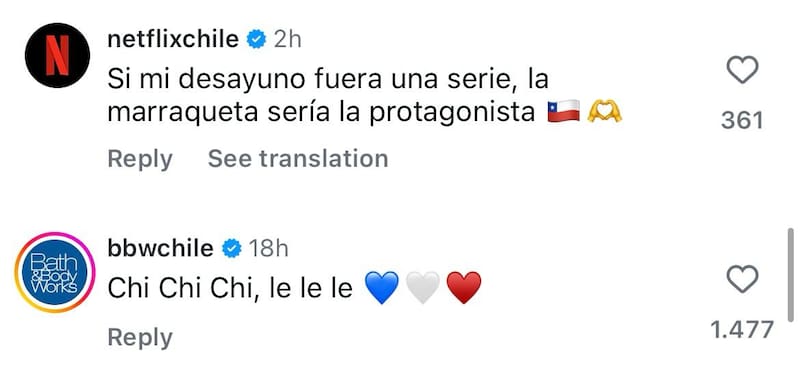The width and height of the screenshot is (800, 366).
Task: Open the bbwchile username link
Action: click(x=161, y=249)
